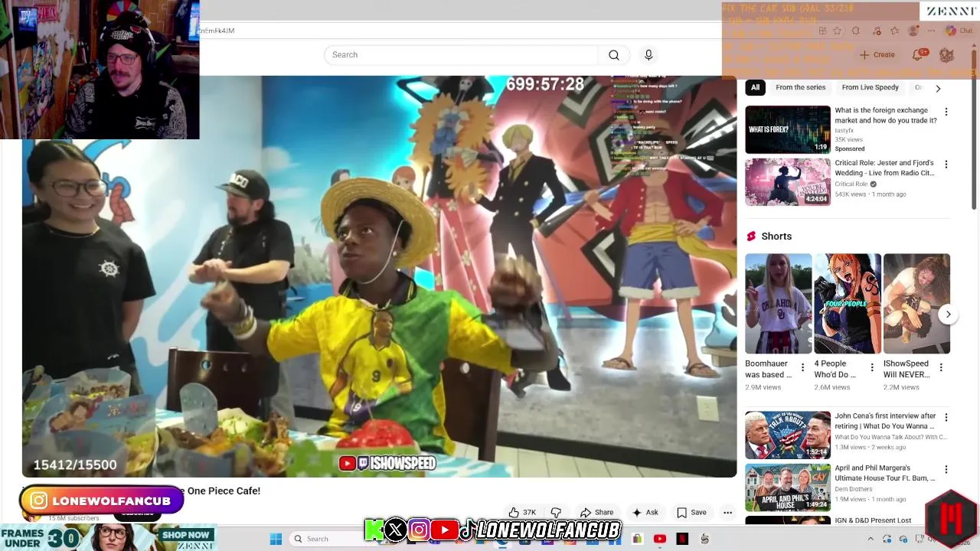Show next shorts with right arrow
The image size is (980, 551).
click(948, 315)
